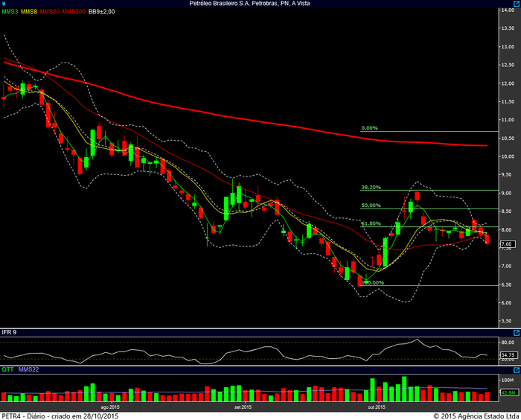This screenshot has height=420, width=521.
Task: Select the 0,00% Fibonacci level label
Action: coord(369,127)
